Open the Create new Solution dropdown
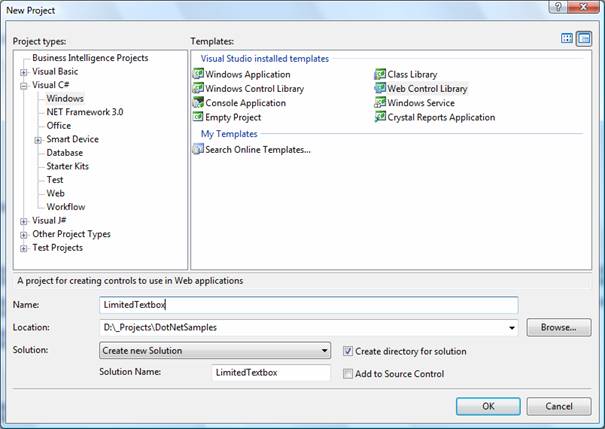Viewport: 605px width, 429px height. point(215,350)
